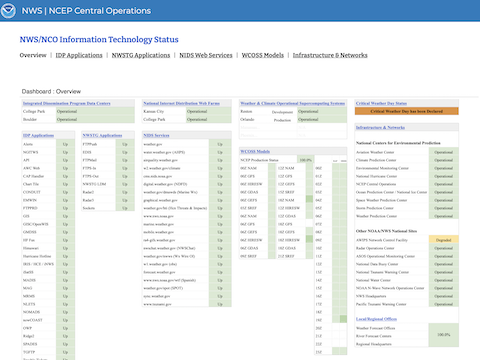Open National Internet Distribution Web Farms link

pos(181,103)
